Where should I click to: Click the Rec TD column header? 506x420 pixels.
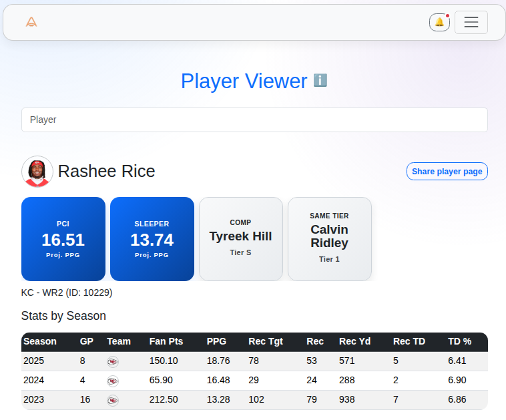click(x=409, y=341)
